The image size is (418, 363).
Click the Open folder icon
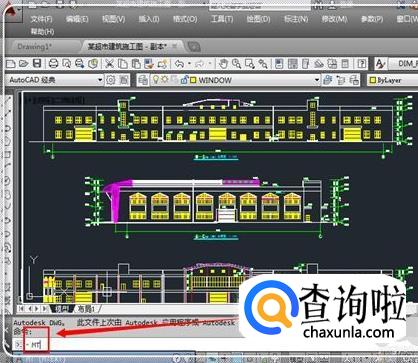[24, 63]
